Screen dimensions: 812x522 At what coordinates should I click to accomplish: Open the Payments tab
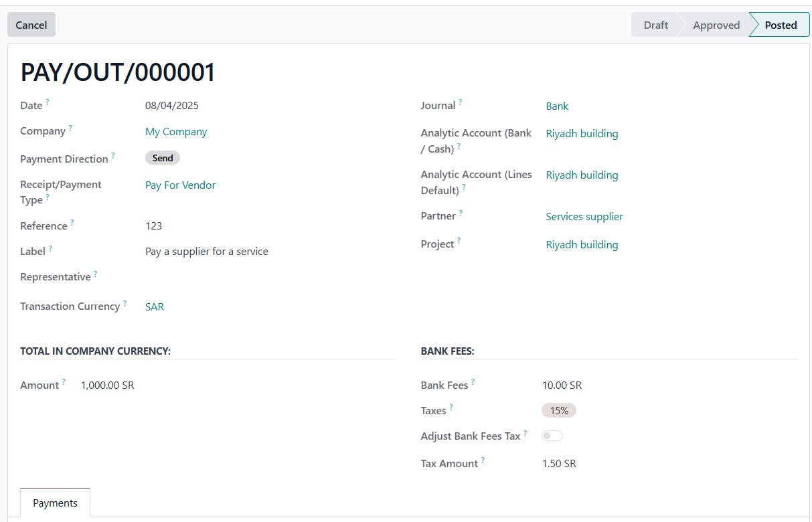[x=55, y=503]
